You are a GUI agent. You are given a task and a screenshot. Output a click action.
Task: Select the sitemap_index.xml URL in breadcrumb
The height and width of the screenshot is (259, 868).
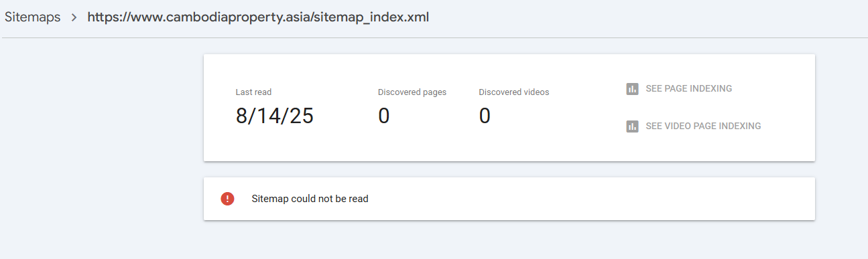point(258,17)
